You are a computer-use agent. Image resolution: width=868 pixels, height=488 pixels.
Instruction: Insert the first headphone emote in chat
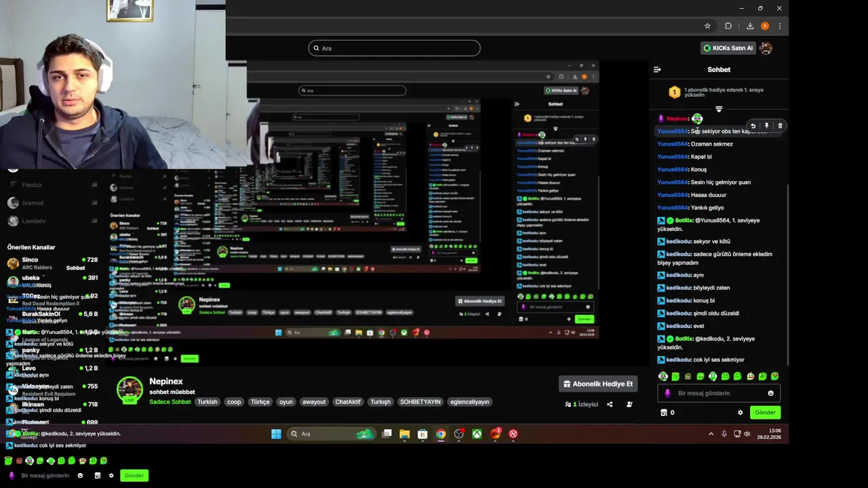pyautogui.click(x=663, y=376)
